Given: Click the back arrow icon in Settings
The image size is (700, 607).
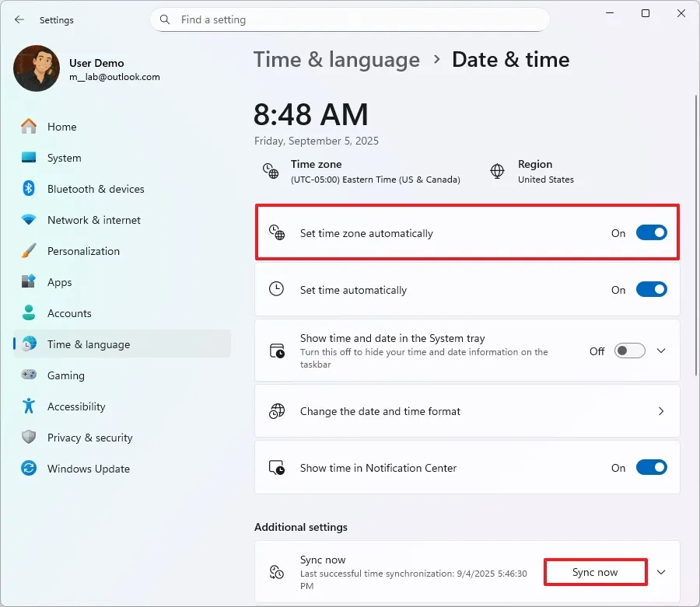Looking at the screenshot, I should tap(19, 19).
